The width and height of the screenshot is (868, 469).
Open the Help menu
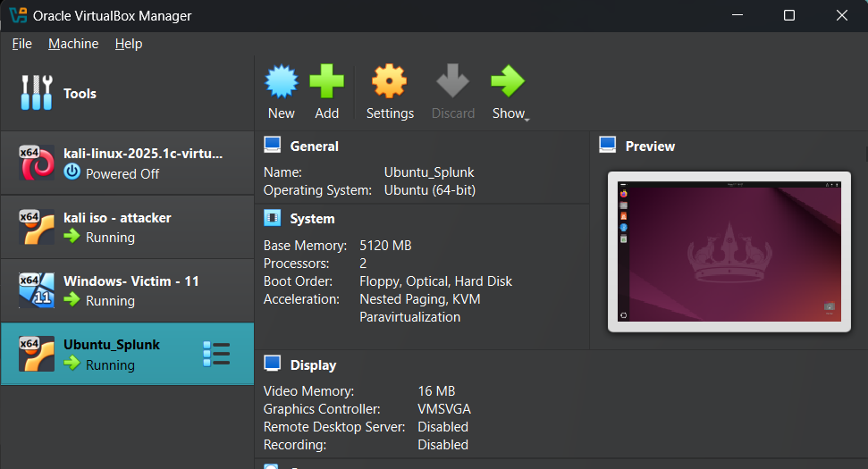(129, 44)
